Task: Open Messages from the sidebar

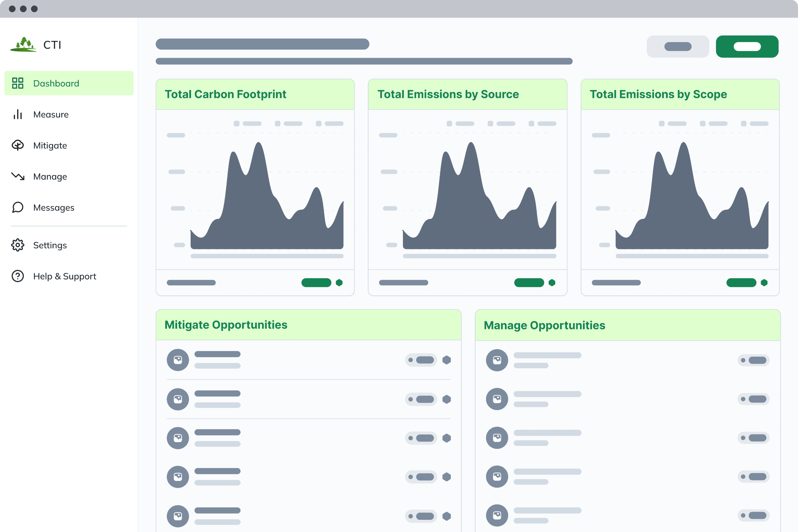Action: coord(54,208)
